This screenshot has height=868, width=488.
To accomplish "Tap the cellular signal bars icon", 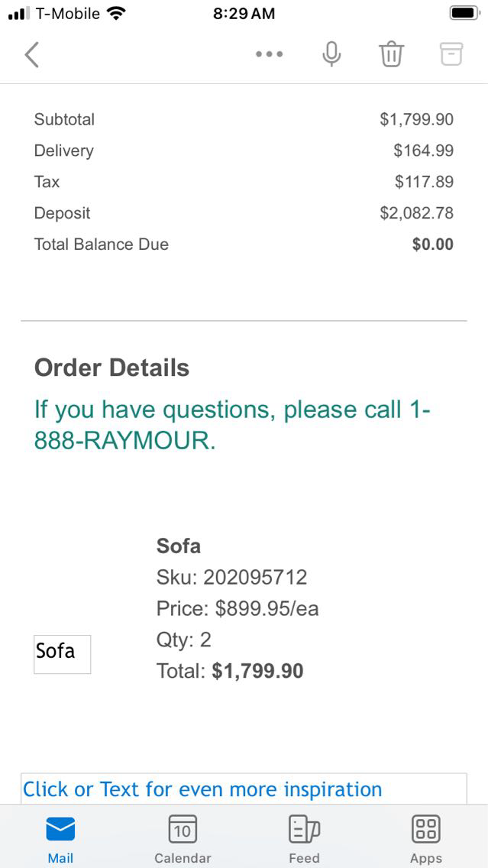I will pos(18,14).
